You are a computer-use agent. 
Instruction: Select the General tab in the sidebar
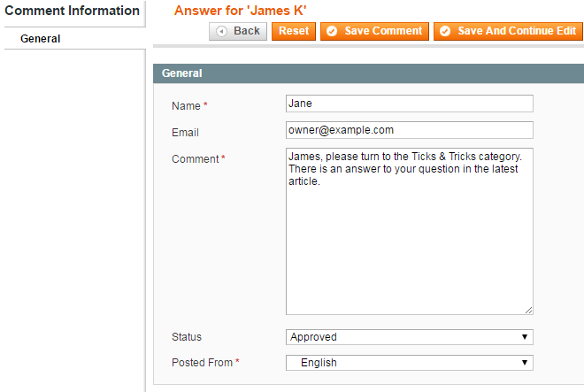point(41,39)
